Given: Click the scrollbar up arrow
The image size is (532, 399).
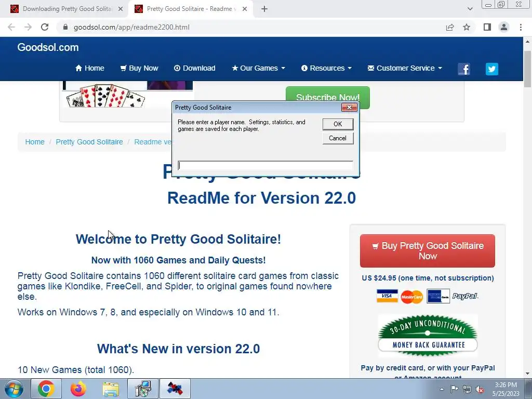Looking at the screenshot, I should 527,42.
